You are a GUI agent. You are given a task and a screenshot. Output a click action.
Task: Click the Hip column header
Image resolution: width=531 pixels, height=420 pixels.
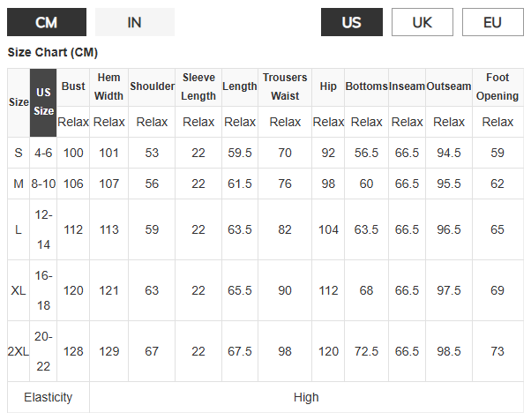(328, 87)
